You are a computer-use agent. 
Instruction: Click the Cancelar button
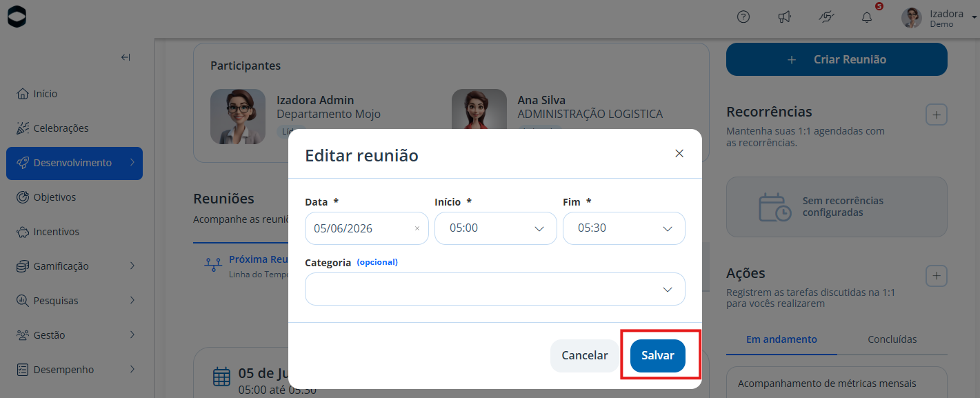click(x=585, y=356)
